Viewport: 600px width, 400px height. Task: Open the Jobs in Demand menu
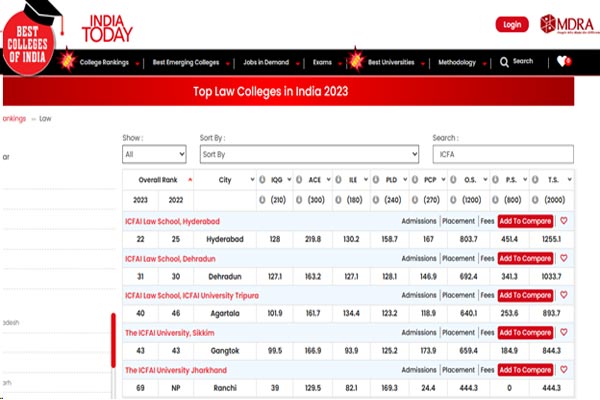click(266, 62)
